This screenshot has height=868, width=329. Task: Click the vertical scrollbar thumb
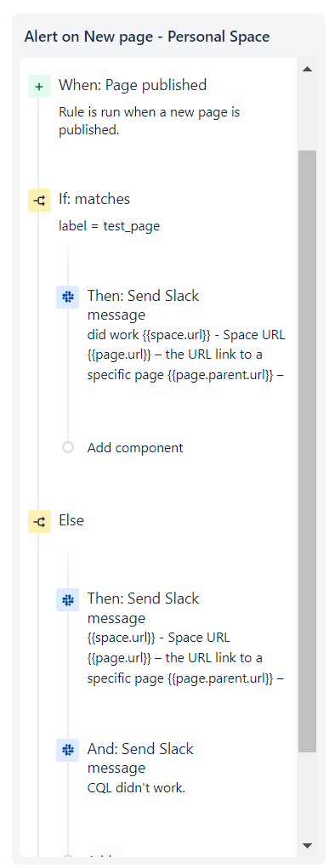pyautogui.click(x=308, y=451)
